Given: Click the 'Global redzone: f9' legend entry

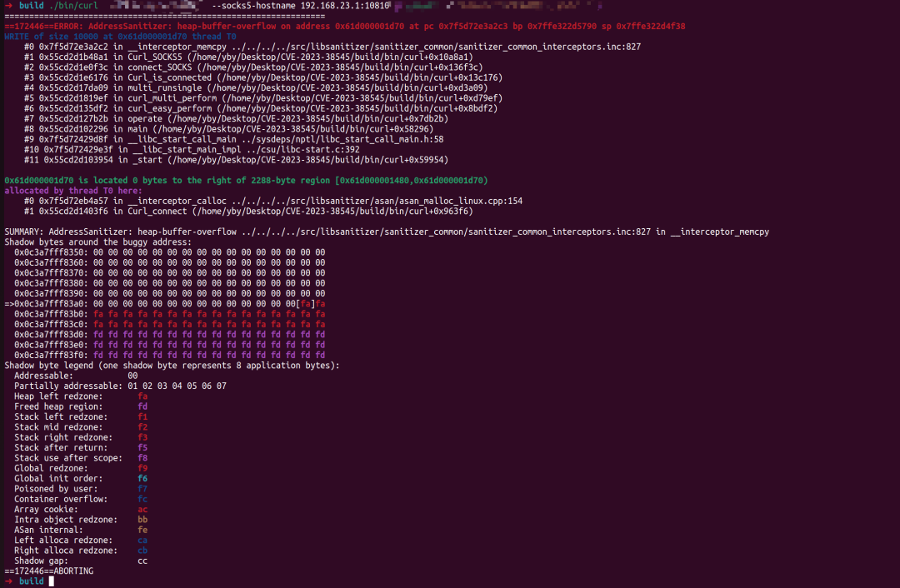Looking at the screenshot, I should click(x=80, y=469).
